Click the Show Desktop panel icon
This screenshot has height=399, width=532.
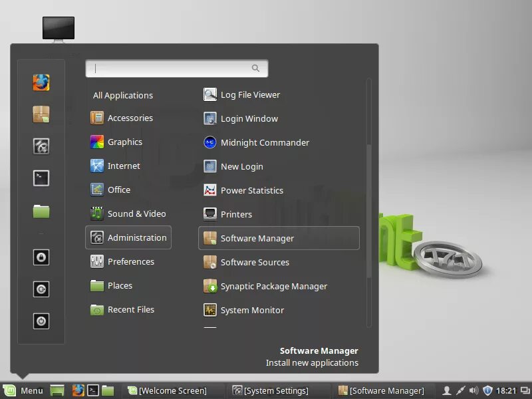[57, 390]
